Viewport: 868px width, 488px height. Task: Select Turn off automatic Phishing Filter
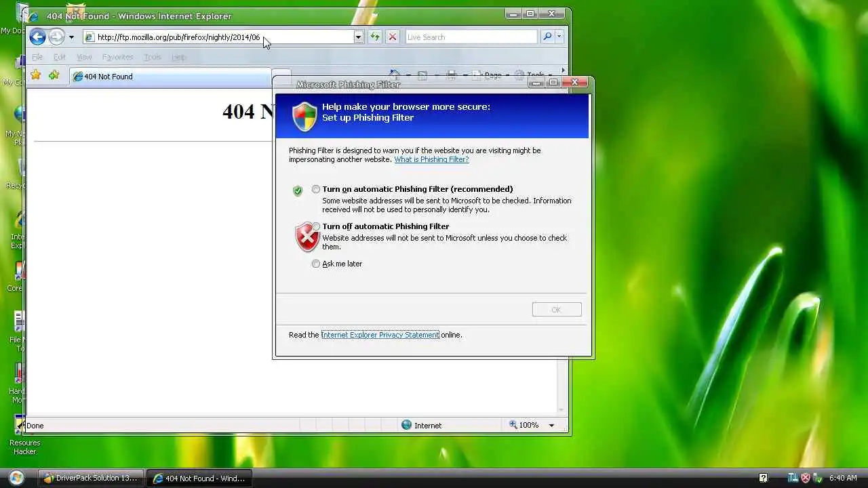pyautogui.click(x=316, y=226)
